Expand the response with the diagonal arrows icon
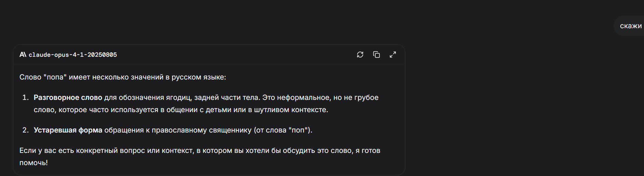Image resolution: width=644 pixels, height=176 pixels. point(393,55)
